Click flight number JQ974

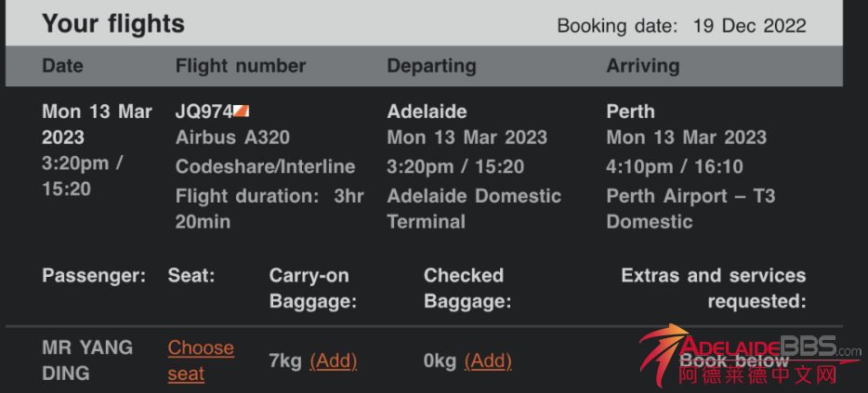tap(203, 111)
